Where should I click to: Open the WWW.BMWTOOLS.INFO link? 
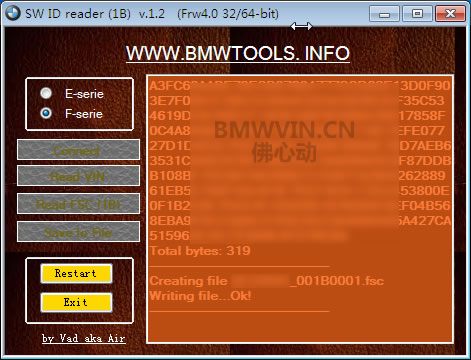[238, 53]
